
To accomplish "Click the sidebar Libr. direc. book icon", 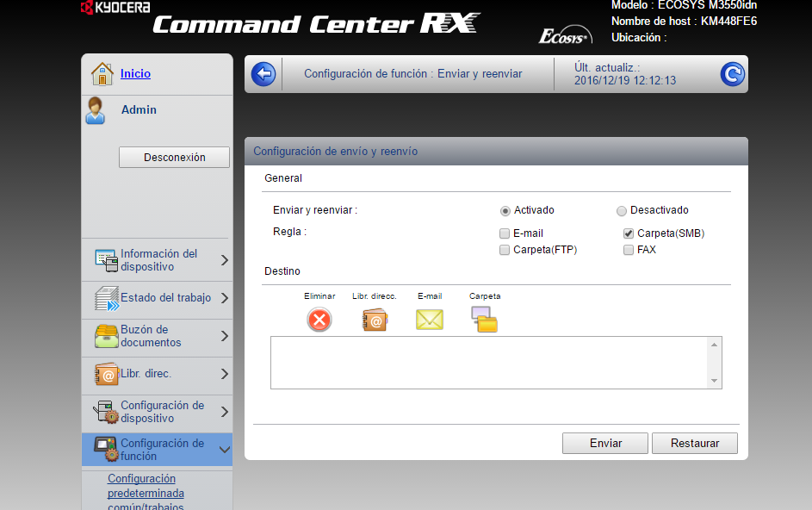I will click(107, 374).
